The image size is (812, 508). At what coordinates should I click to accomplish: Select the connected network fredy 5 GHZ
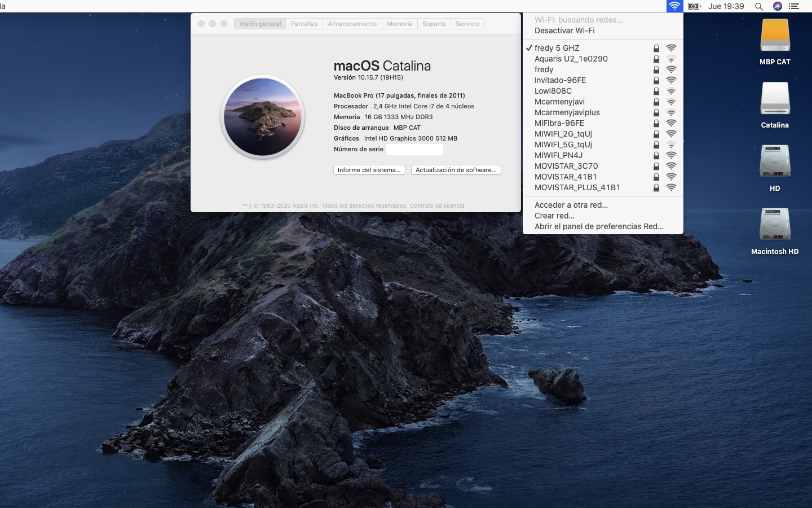[603, 48]
